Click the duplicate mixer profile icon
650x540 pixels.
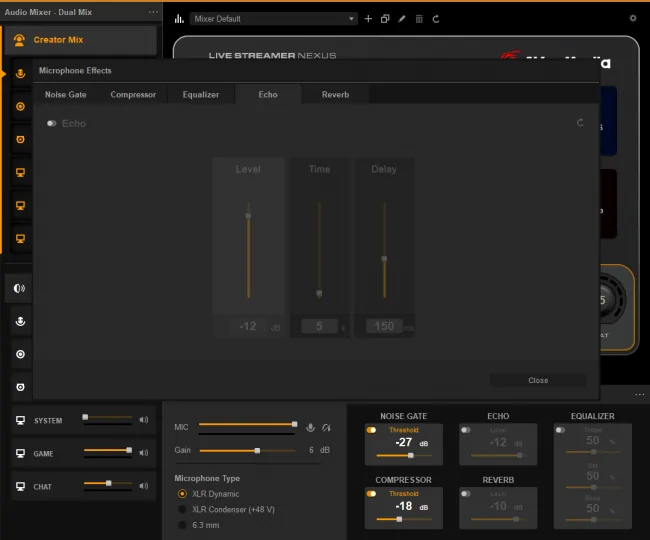385,19
